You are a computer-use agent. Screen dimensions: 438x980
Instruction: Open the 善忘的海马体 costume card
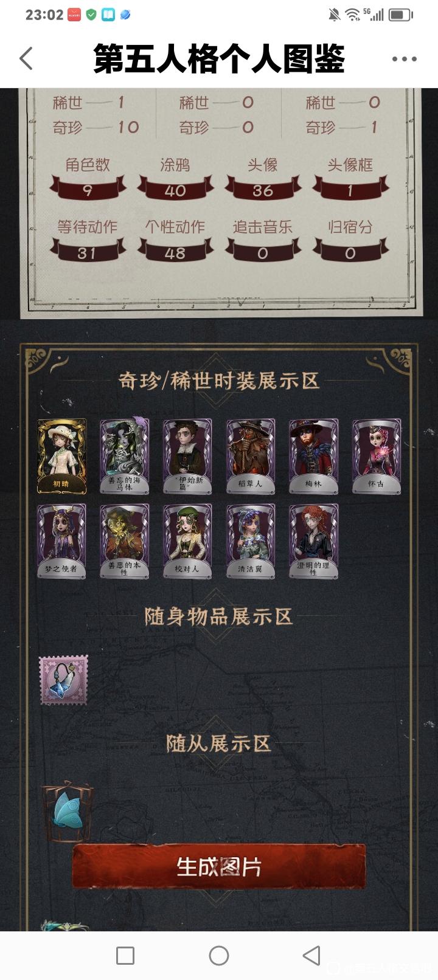pos(124,456)
